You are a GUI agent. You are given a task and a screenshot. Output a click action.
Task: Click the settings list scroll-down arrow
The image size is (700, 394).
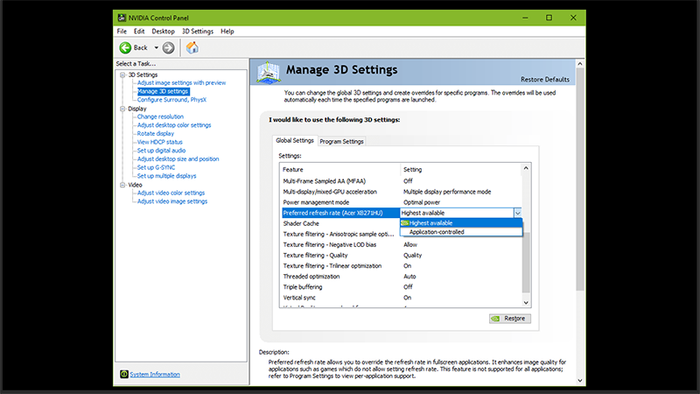pos(526,303)
